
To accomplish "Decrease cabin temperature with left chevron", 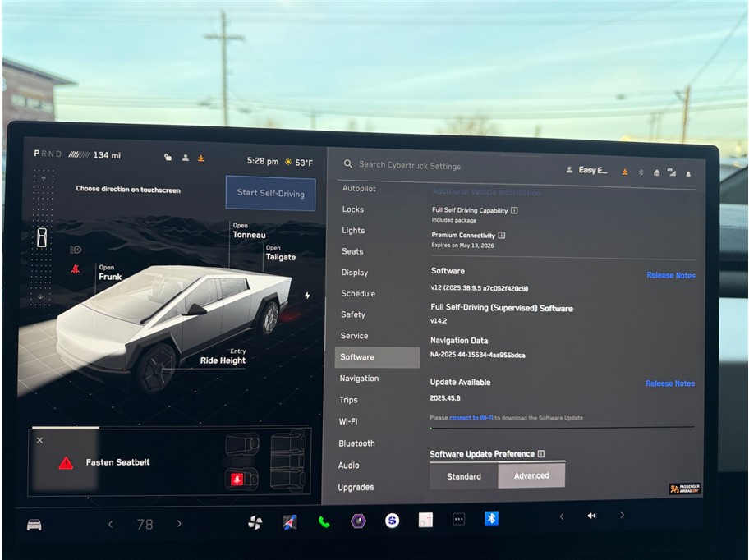I will pyautogui.click(x=111, y=524).
